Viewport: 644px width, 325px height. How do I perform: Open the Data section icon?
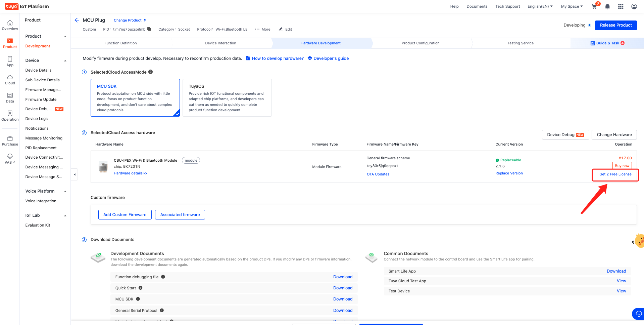point(10,97)
